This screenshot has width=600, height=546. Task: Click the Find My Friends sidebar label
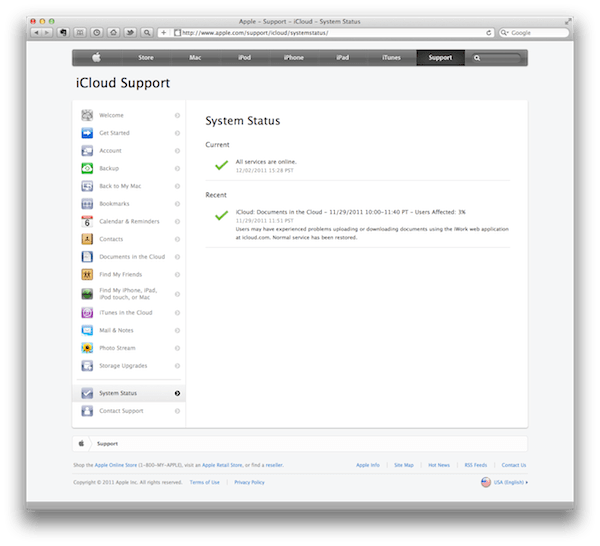[x=121, y=274]
